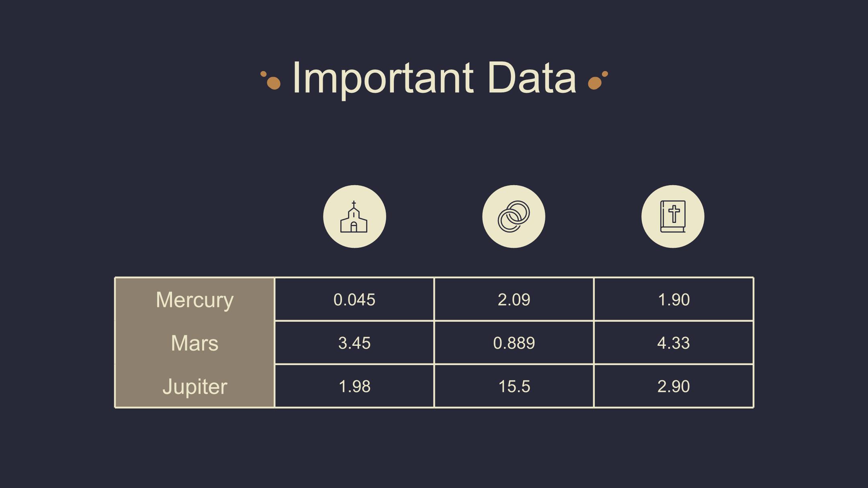
Task: Select the circle behind the bible icon
Action: pos(673,216)
